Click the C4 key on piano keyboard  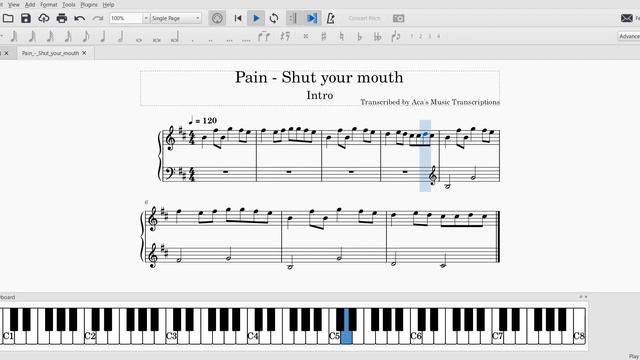pyautogui.click(x=253, y=337)
